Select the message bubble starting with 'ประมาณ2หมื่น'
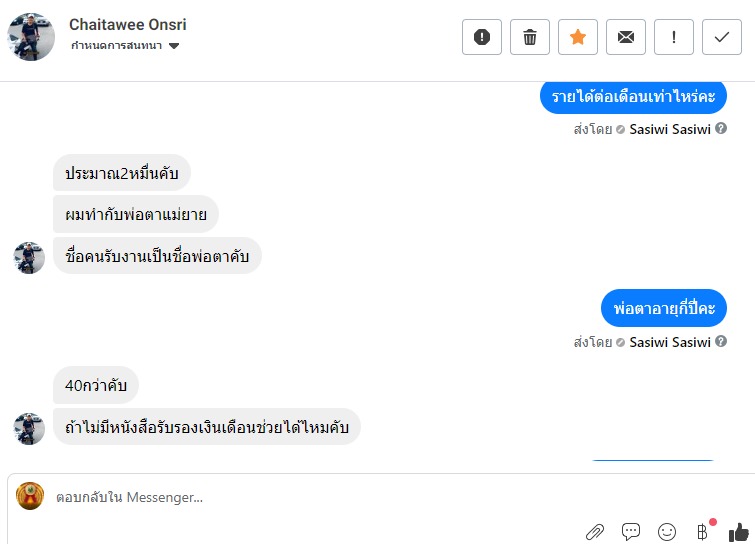Viewport: 755px width, 544px height. [122, 173]
